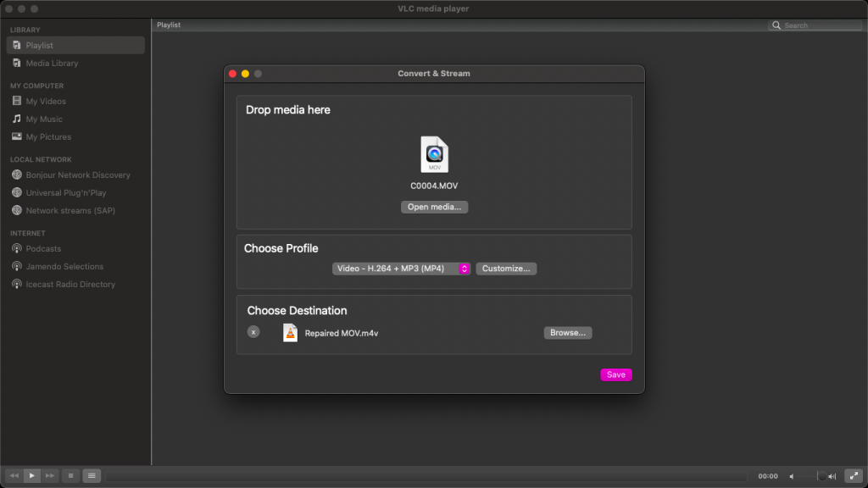868x488 pixels.
Task: Click the playback position seek bar
Action: pos(426,476)
